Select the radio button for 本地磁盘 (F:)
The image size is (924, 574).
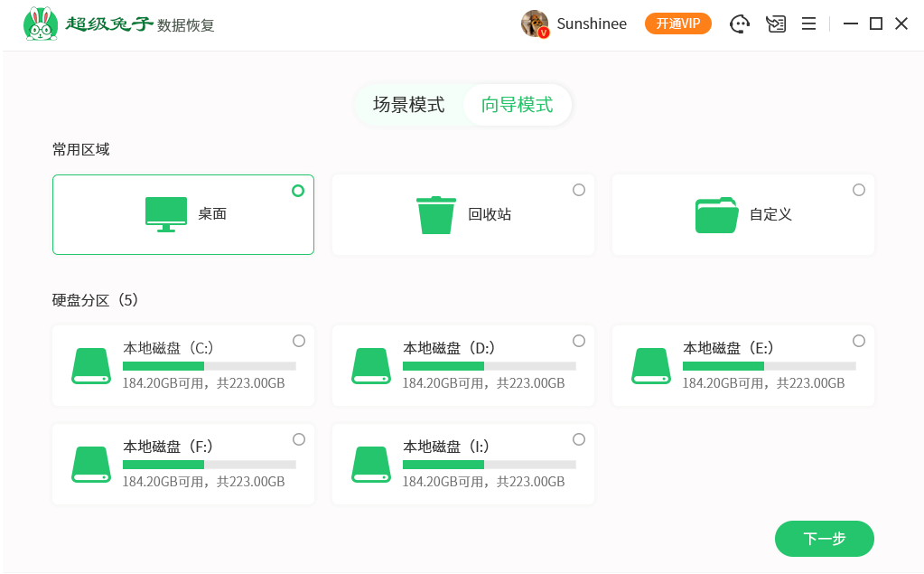point(299,438)
